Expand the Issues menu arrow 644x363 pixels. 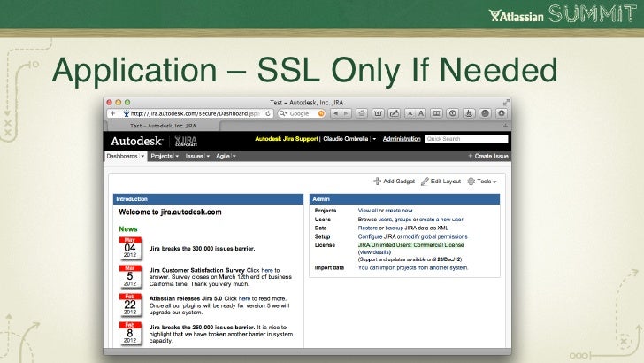click(208, 156)
